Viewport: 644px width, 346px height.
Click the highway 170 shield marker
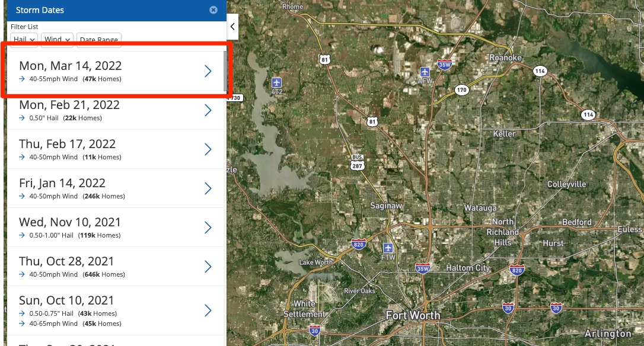click(462, 90)
